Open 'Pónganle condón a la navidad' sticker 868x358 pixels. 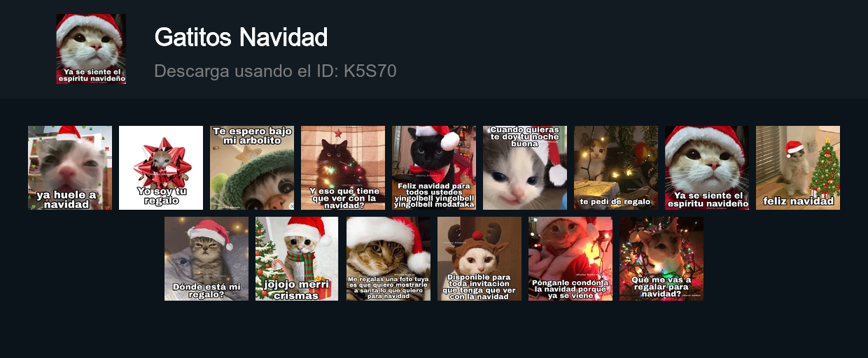click(570, 259)
